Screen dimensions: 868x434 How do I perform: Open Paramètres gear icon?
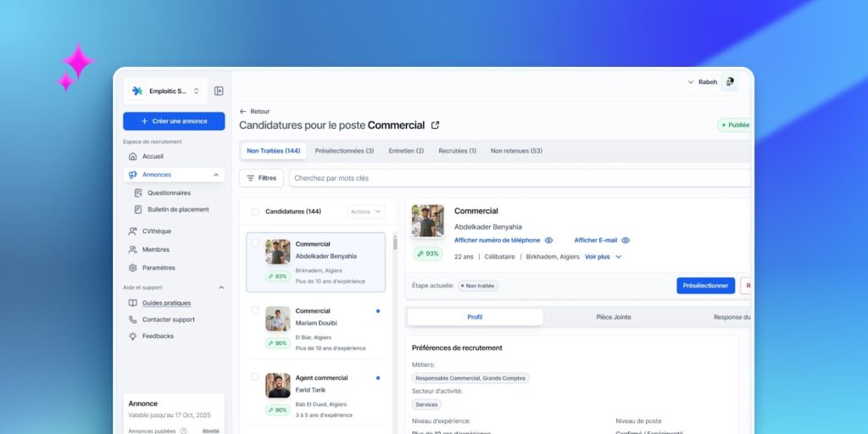point(133,268)
